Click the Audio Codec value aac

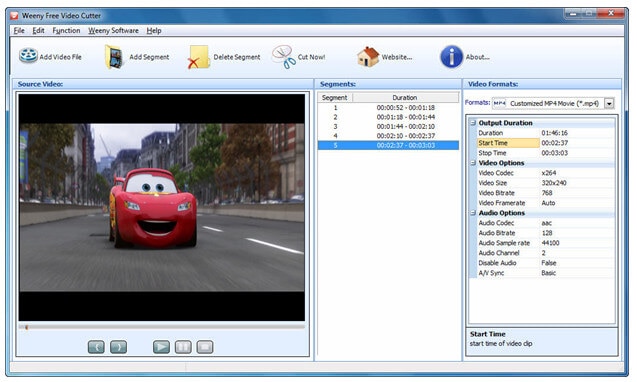546,223
